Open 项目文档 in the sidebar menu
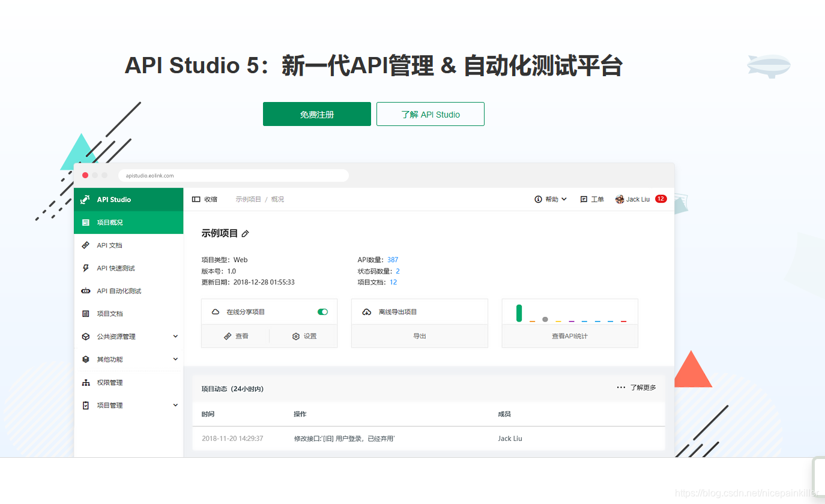This screenshot has height=504, width=825. point(128,314)
